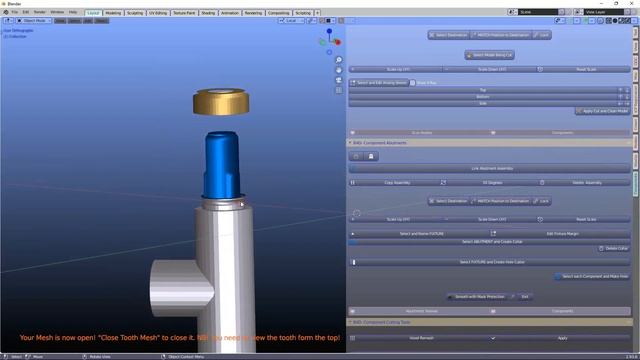
Task: Click the Delete Assembly trash button
Action: [x=585, y=182]
